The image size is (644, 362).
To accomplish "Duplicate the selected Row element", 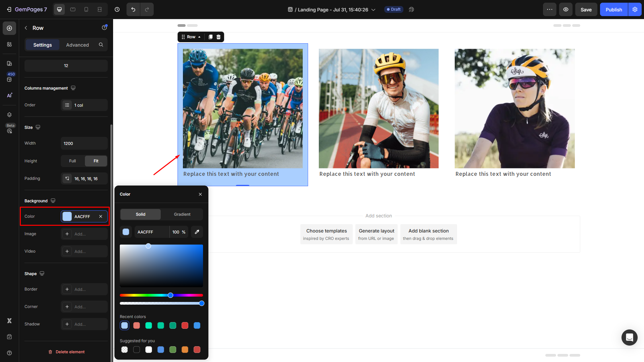I will click(x=210, y=37).
